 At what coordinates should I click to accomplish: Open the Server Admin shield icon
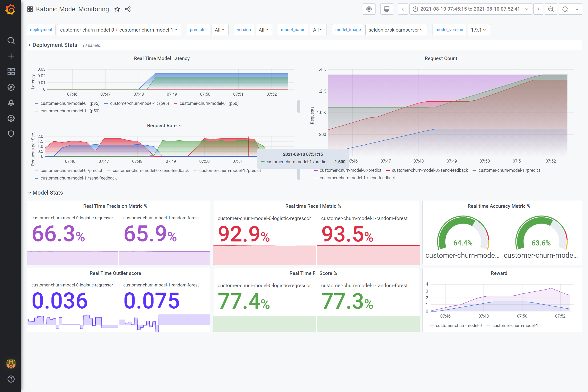click(x=11, y=134)
